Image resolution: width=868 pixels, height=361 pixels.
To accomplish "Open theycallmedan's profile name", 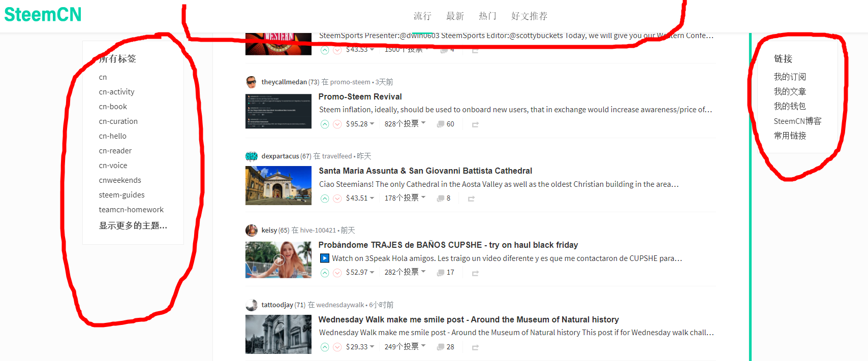I will click(x=284, y=82).
